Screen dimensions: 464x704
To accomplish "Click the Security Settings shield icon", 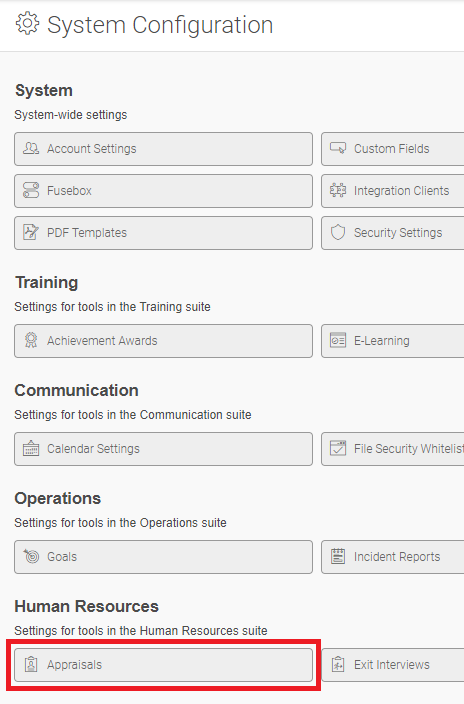I will [x=338, y=233].
